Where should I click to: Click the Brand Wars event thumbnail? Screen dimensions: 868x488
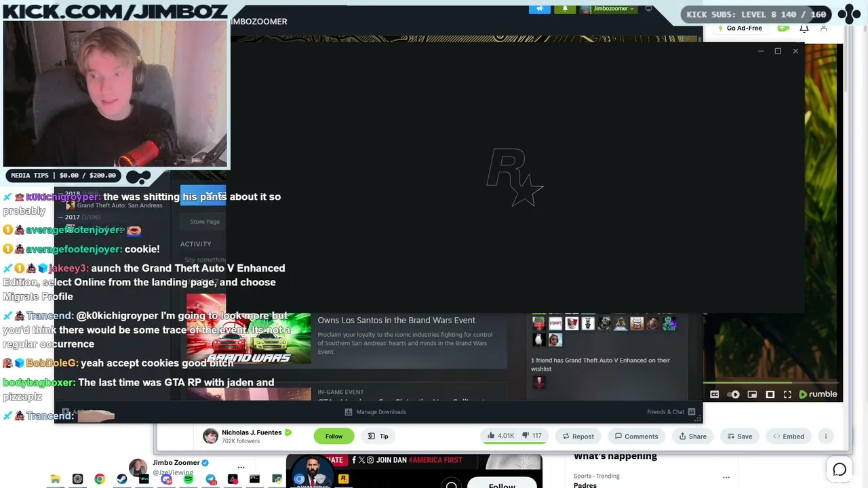[x=249, y=328]
